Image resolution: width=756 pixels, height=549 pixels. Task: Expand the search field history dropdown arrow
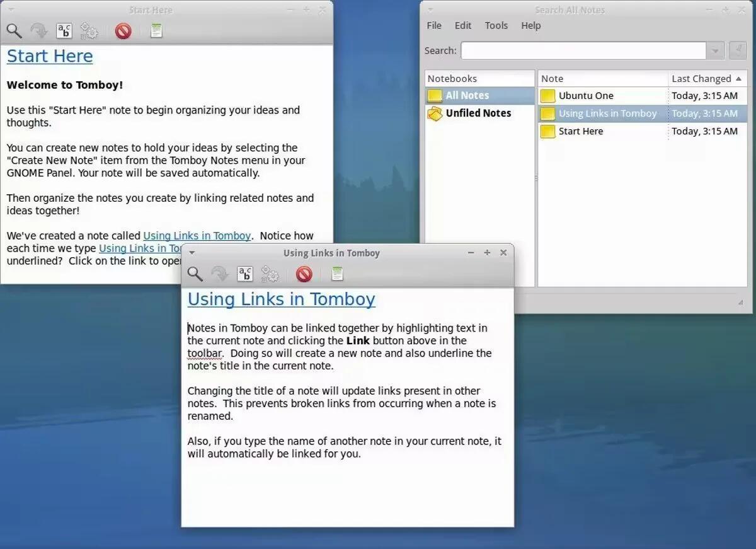[x=715, y=51]
